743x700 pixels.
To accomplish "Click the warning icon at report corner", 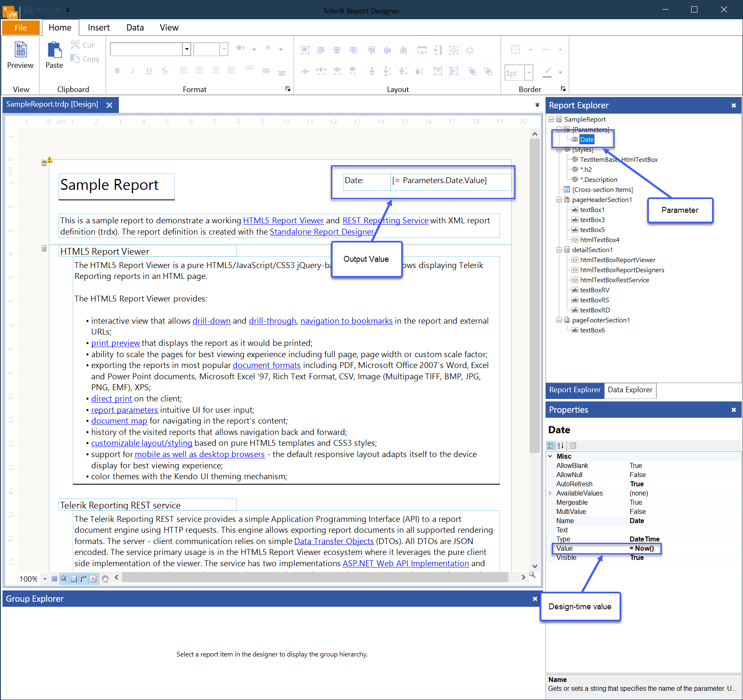I will click(49, 159).
